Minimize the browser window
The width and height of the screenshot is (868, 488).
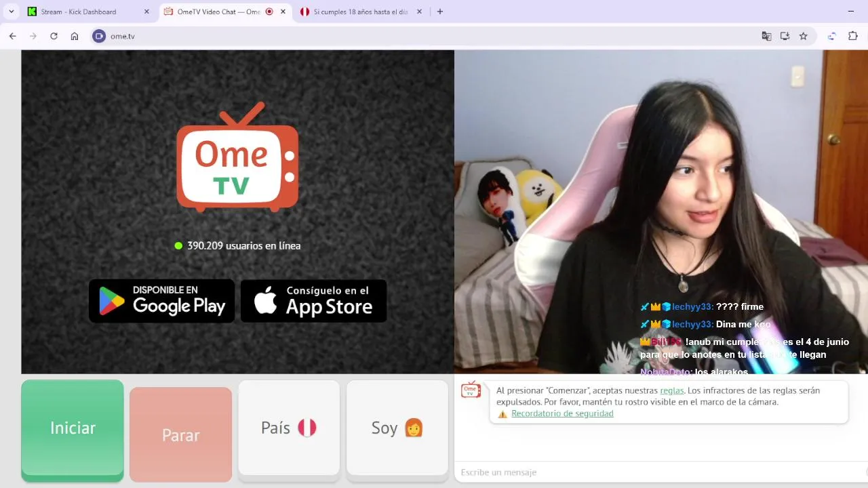[x=851, y=12]
